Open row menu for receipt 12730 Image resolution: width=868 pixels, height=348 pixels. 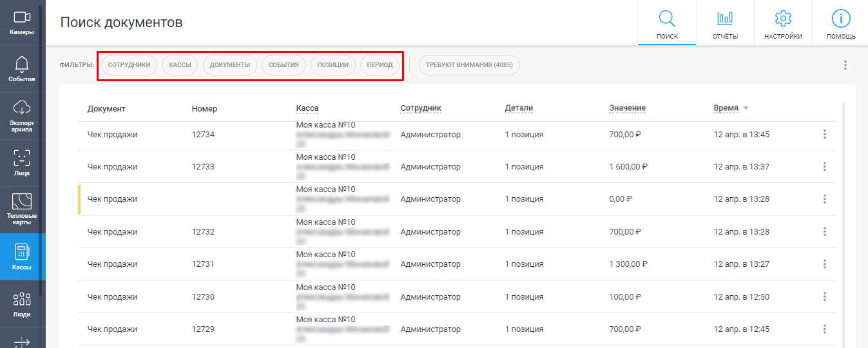(825, 296)
